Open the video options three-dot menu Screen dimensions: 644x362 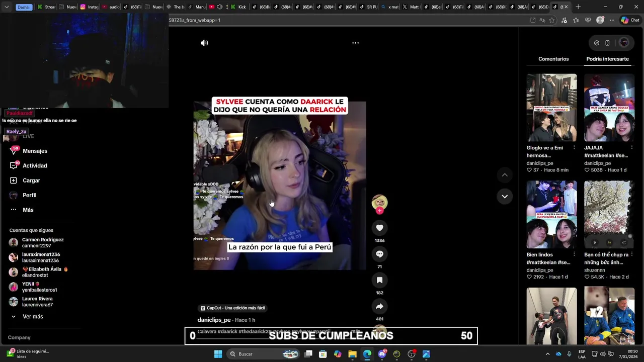[x=355, y=43]
